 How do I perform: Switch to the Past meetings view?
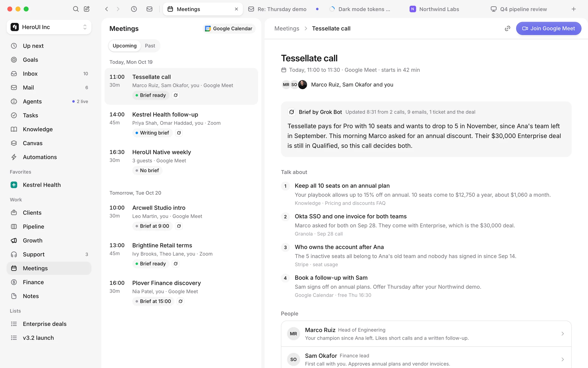click(150, 46)
